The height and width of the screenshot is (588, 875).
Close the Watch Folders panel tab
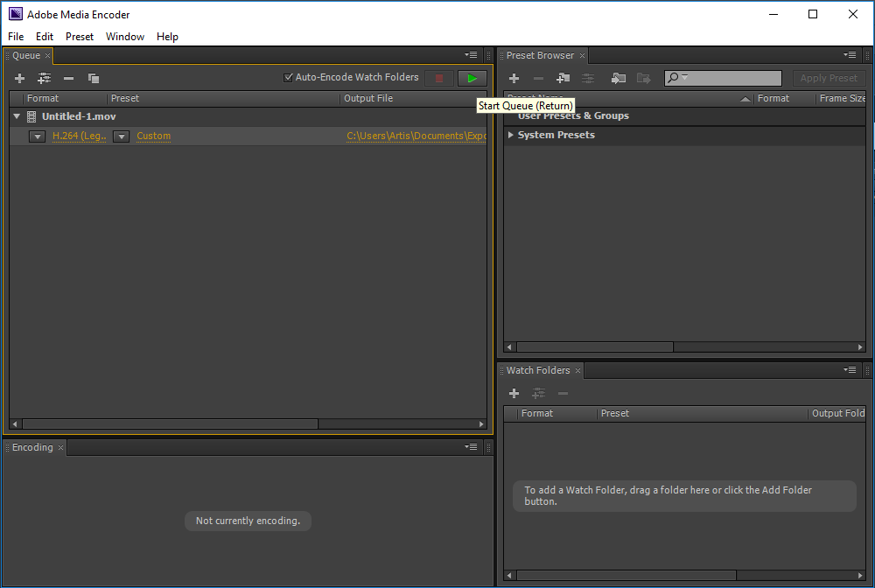point(578,370)
